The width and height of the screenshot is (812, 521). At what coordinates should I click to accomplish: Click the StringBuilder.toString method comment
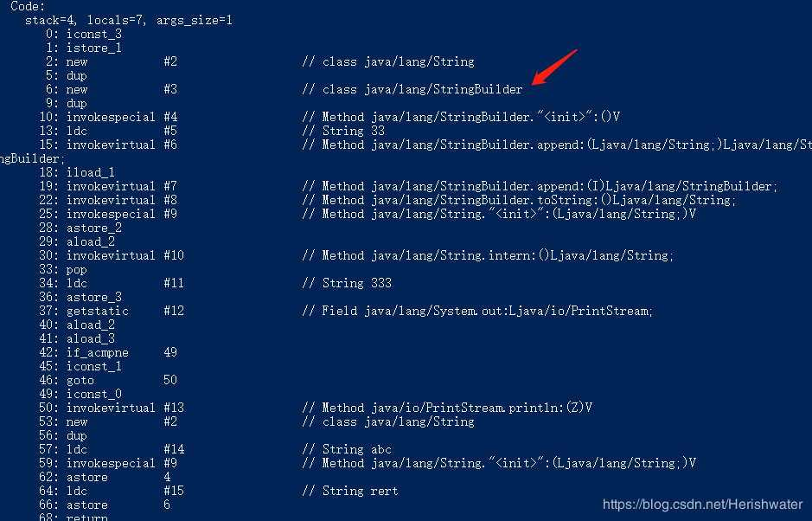(519, 200)
